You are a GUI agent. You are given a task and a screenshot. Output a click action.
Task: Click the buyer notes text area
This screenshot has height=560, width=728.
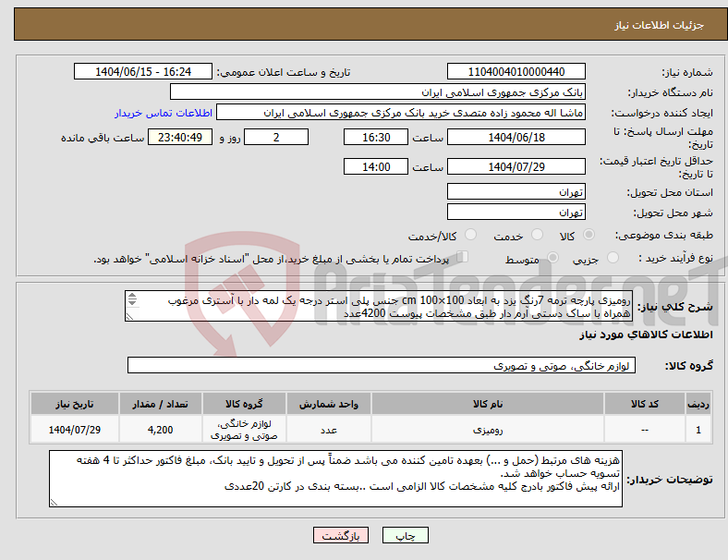[335, 479]
